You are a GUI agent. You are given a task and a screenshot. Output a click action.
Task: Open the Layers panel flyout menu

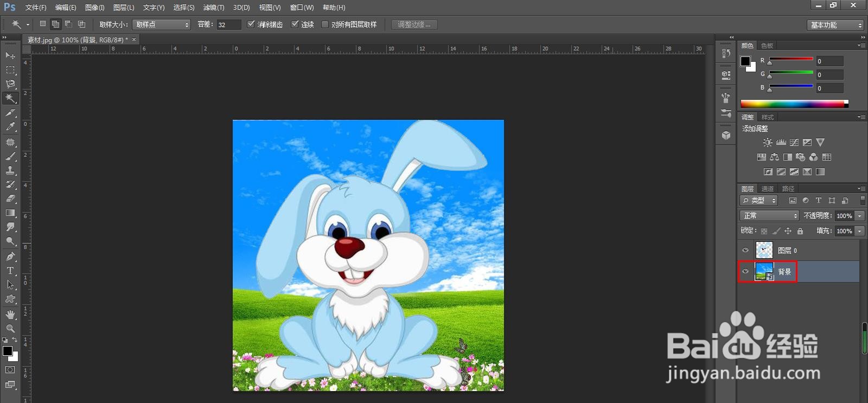861,189
